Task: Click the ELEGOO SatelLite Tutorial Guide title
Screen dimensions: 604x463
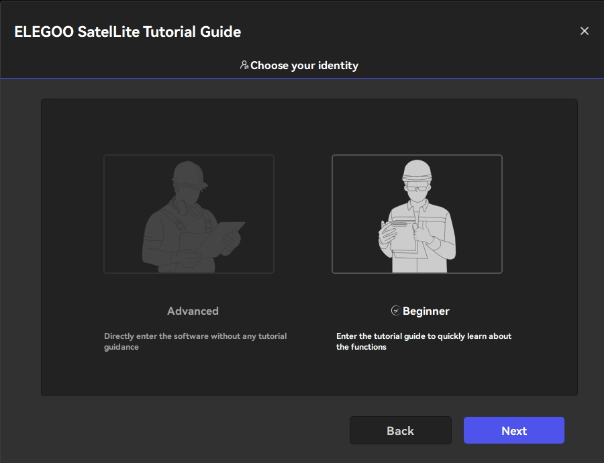Action: (127, 31)
